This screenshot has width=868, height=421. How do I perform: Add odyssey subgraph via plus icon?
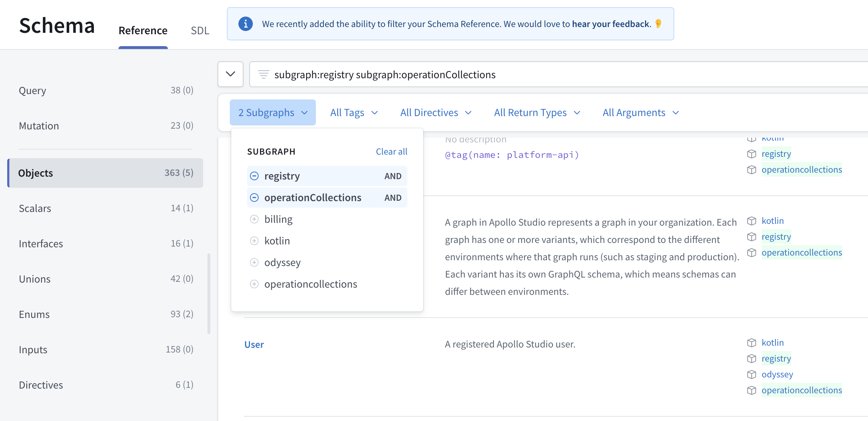[x=254, y=262]
